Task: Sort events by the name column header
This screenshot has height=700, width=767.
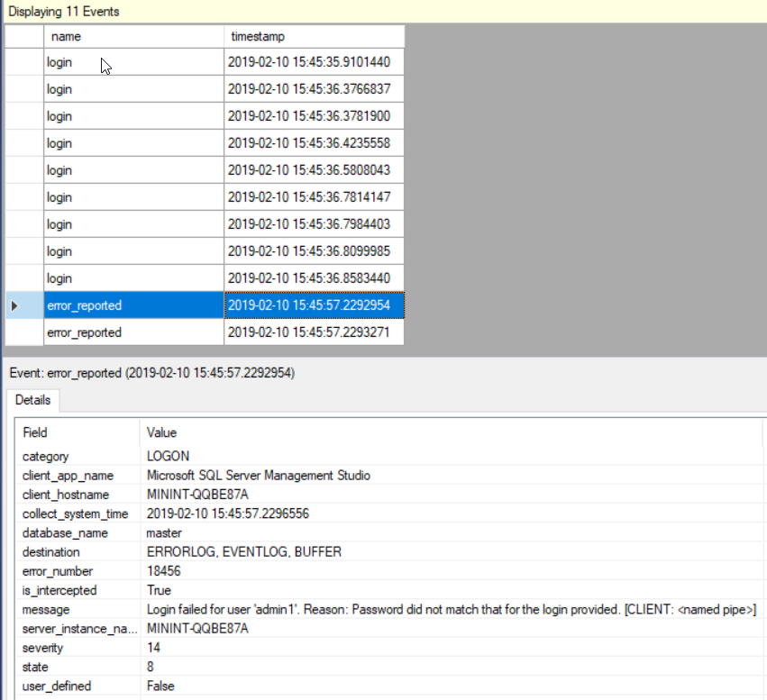Action: (133, 37)
